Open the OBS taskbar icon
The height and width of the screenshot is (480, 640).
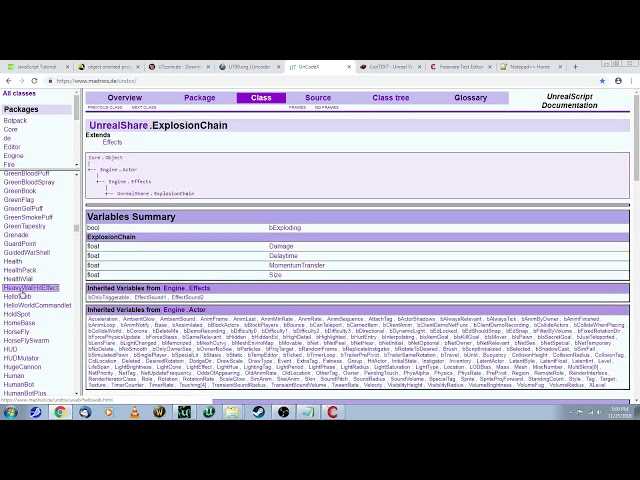tap(283, 412)
